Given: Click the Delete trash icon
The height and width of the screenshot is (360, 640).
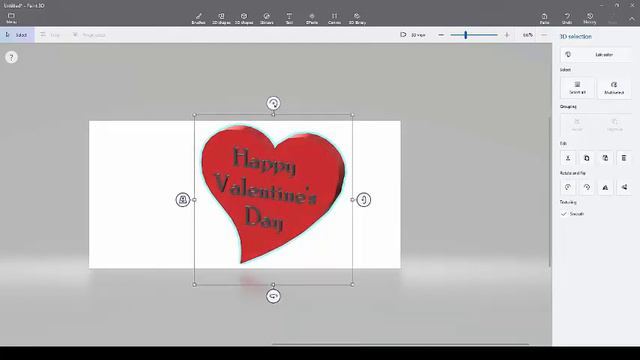Looking at the screenshot, I should pos(624,158).
